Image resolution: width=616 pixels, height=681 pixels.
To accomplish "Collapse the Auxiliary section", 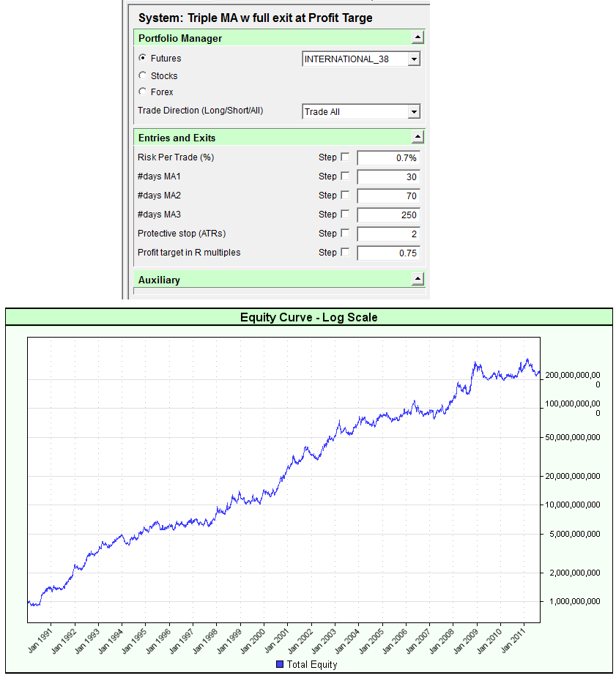I will [418, 280].
